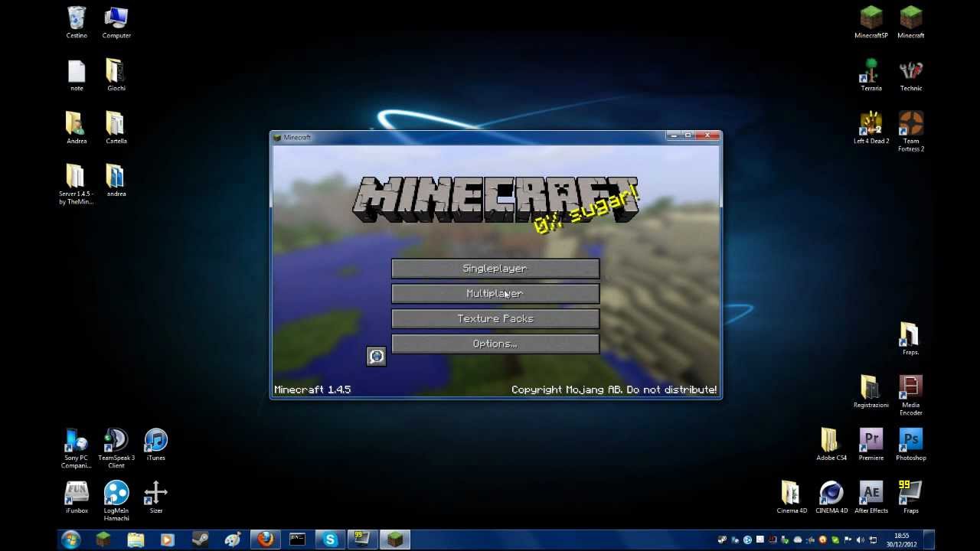Select the Minecraft desktop shortcut

pyautogui.click(x=911, y=22)
